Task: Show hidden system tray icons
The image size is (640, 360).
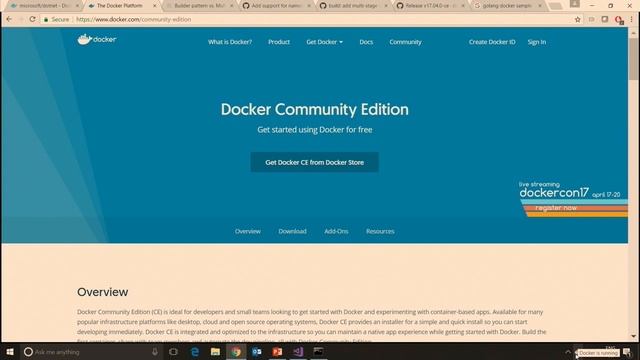Action: coord(567,352)
